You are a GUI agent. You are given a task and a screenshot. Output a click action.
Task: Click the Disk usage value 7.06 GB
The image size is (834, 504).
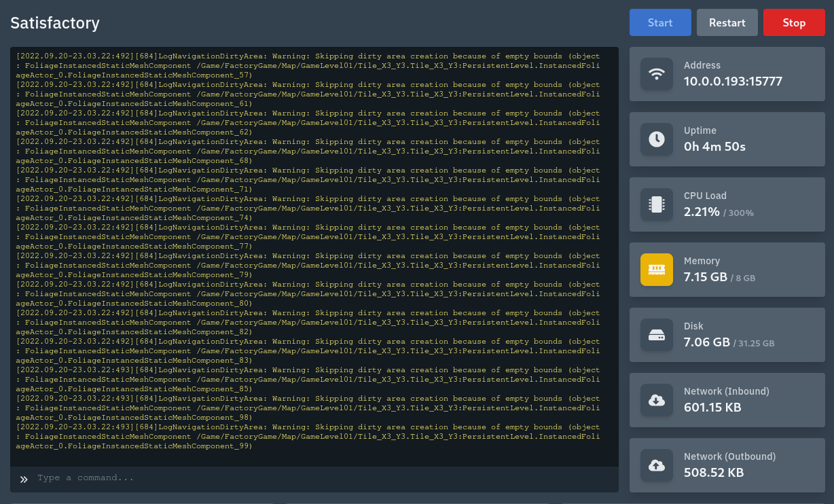click(706, 342)
